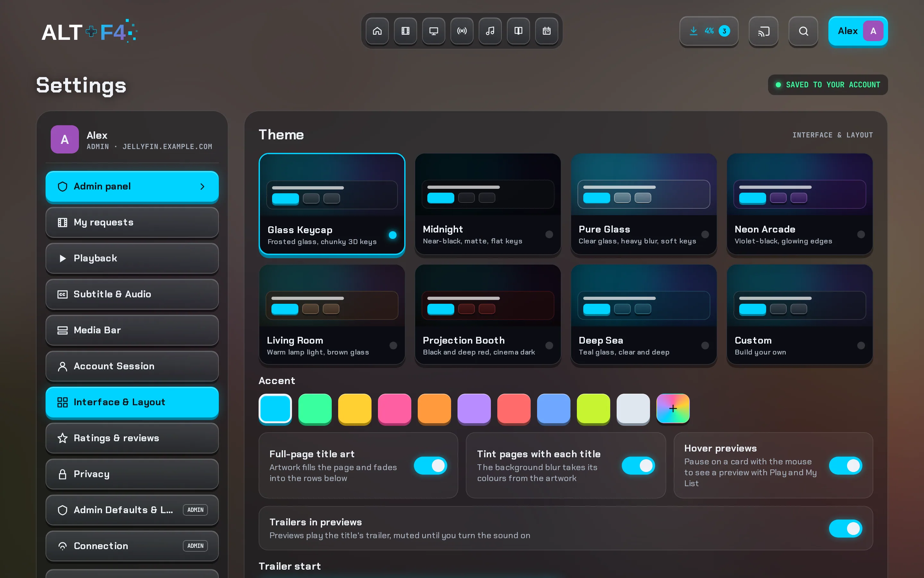Screen dimensions: 924x578
Task: Open Subtitle & Audio settings section
Action: coord(132,294)
